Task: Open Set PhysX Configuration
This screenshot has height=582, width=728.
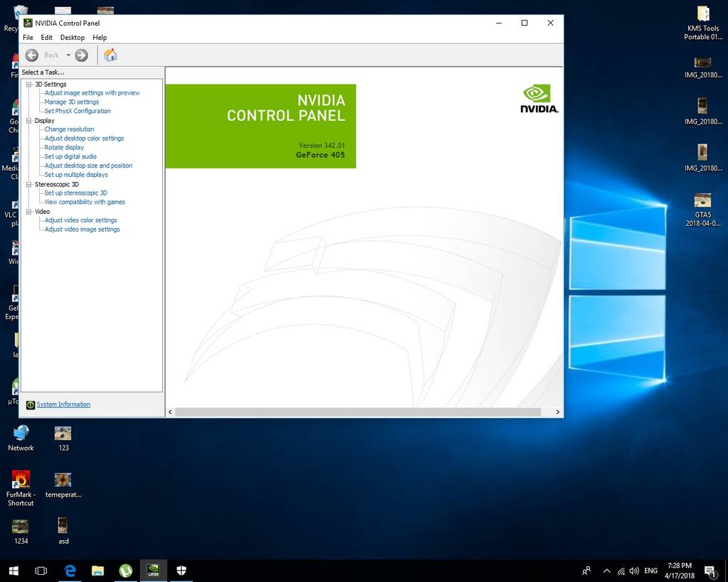Action: click(77, 111)
